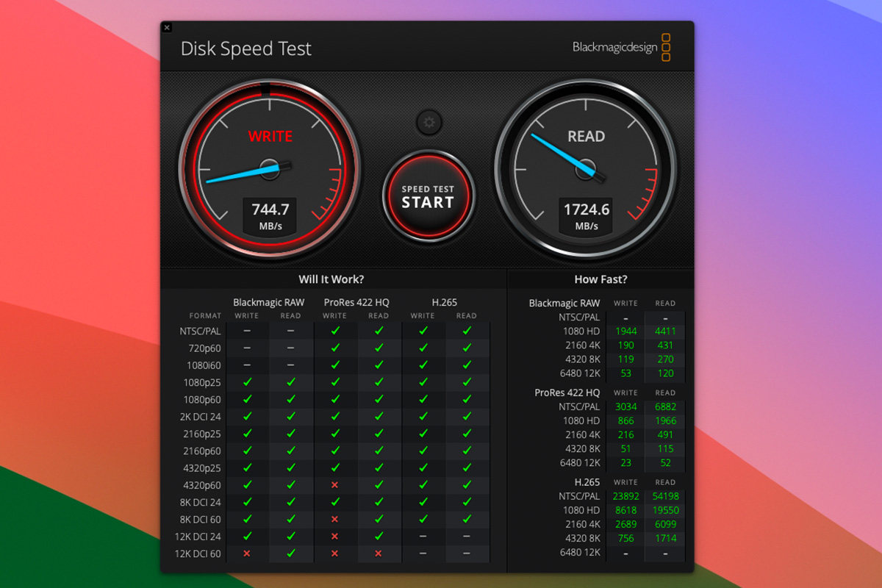The width and height of the screenshot is (882, 588).
Task: Click the red cross for 8K DCI 60 ProRes write
Action: 335,519
